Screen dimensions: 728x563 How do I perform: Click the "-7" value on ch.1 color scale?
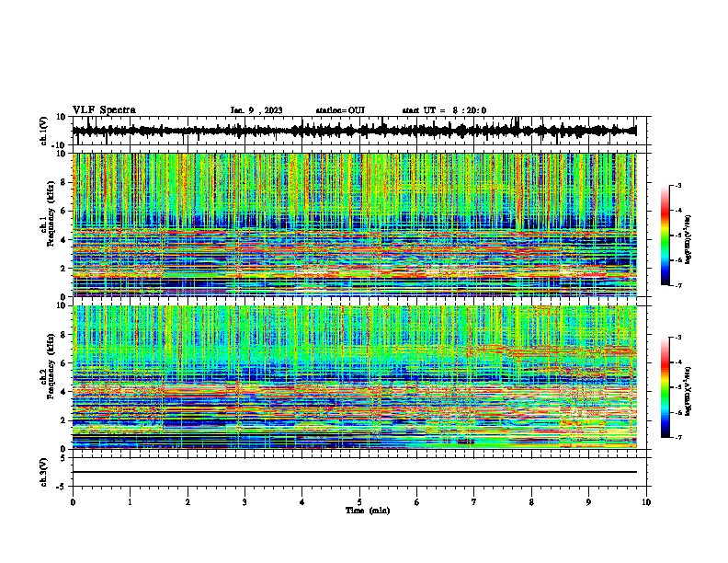click(x=678, y=285)
